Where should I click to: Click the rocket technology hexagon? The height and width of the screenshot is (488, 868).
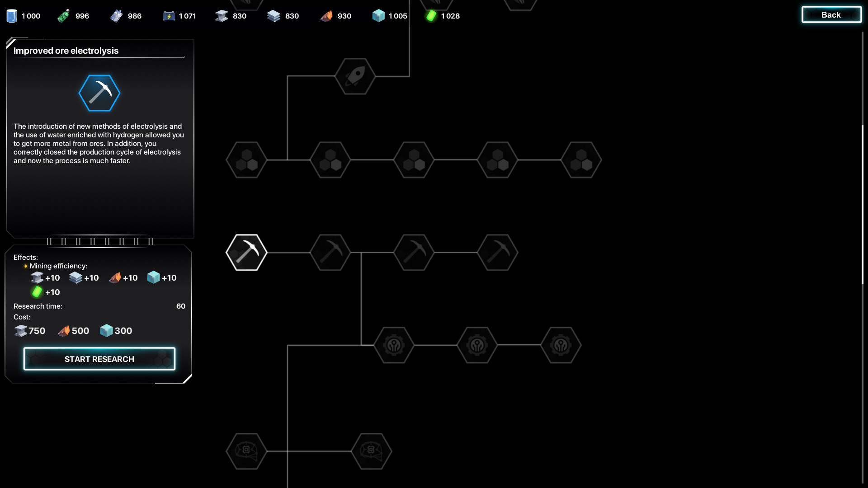pos(355,76)
